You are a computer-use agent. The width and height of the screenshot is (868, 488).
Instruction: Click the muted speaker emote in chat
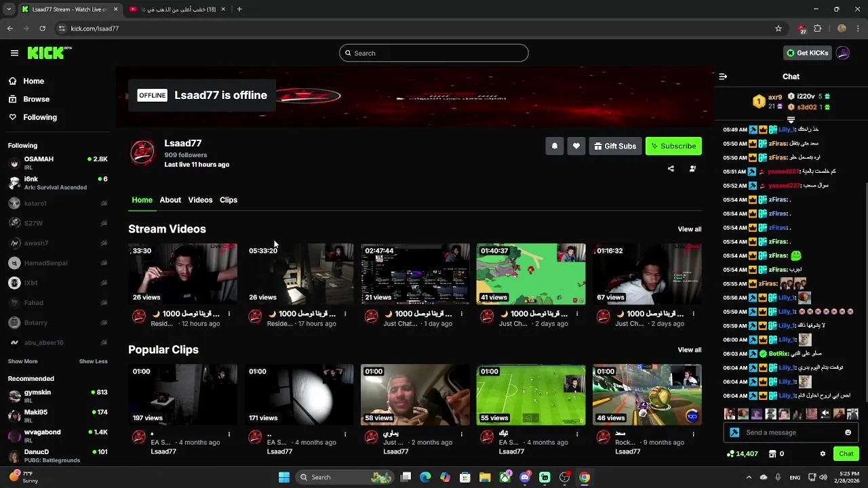point(825,413)
